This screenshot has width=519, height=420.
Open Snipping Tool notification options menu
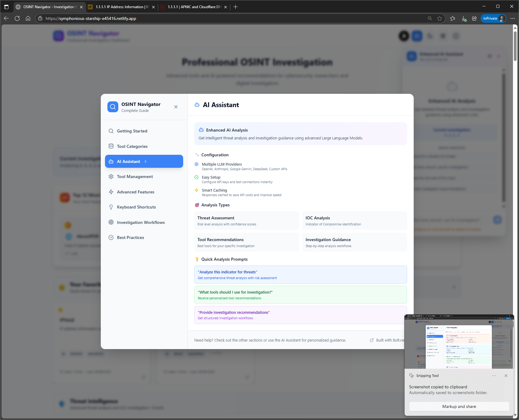(x=494, y=376)
